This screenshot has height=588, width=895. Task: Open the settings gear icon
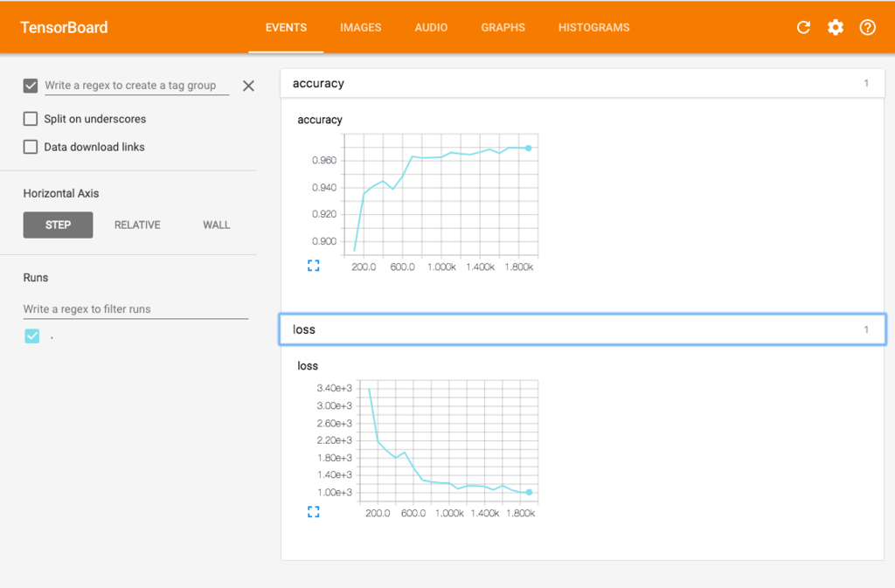tap(836, 27)
